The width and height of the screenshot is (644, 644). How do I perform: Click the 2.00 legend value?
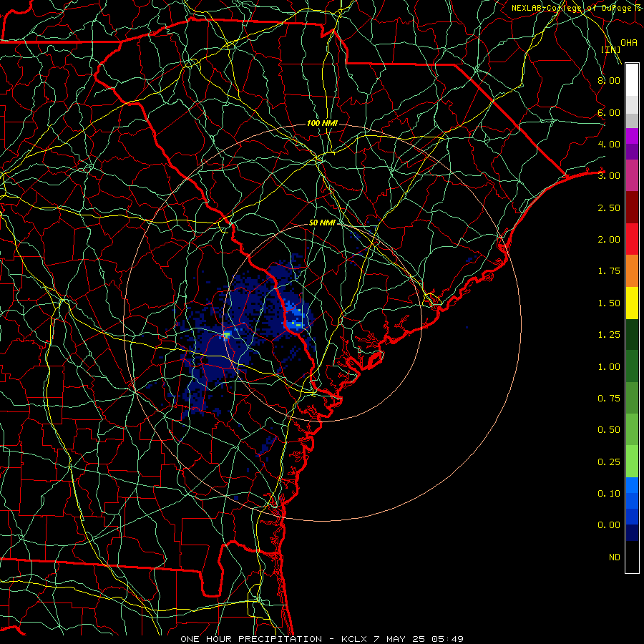click(x=609, y=240)
